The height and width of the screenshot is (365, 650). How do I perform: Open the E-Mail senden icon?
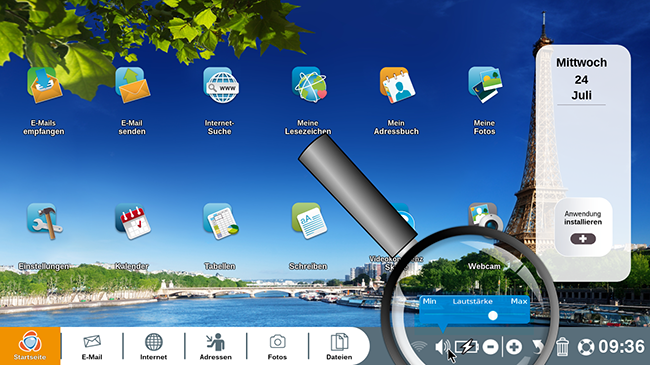132,85
